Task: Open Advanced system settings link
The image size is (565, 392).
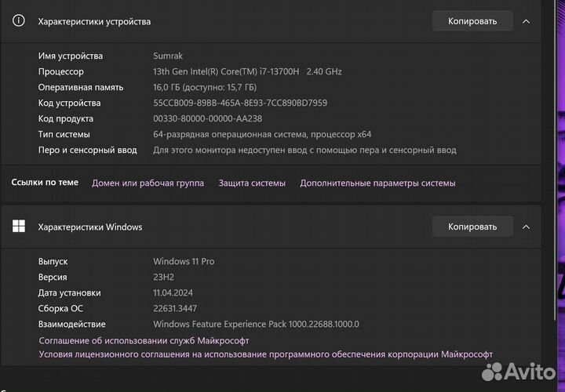Action: pyautogui.click(x=377, y=183)
